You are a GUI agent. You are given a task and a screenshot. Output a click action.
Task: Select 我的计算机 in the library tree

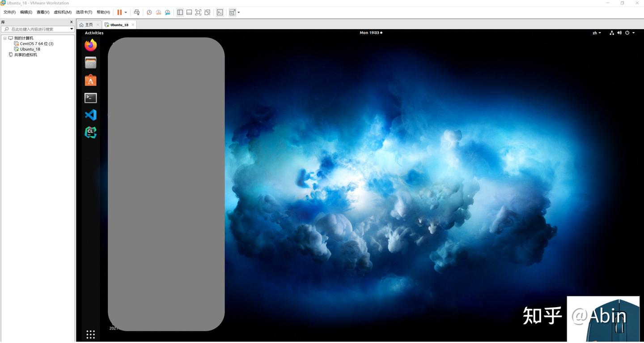tap(24, 38)
